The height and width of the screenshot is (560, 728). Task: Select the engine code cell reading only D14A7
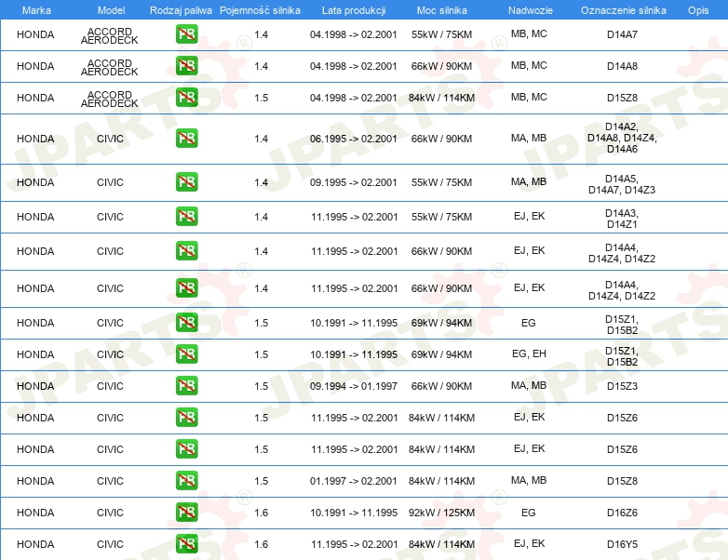pyautogui.click(x=622, y=34)
